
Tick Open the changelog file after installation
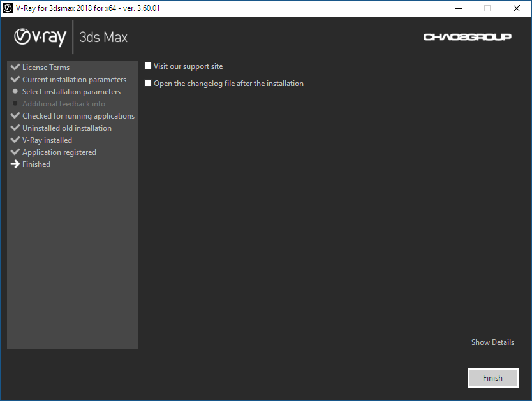click(x=148, y=83)
